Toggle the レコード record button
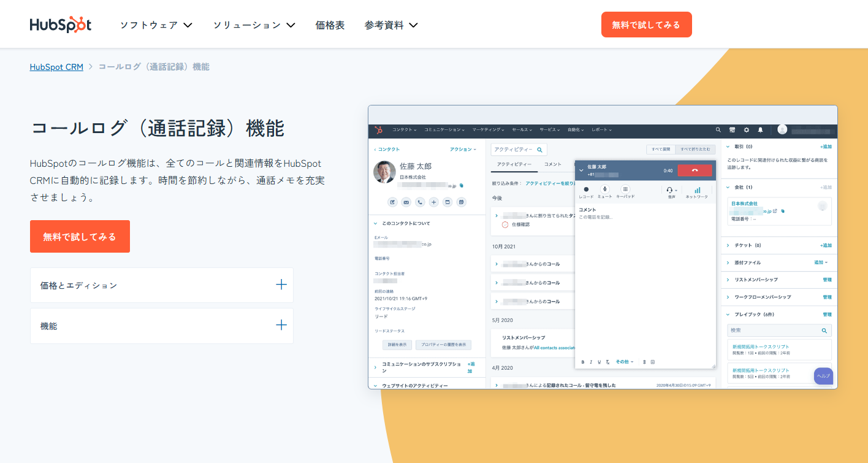 [586, 189]
